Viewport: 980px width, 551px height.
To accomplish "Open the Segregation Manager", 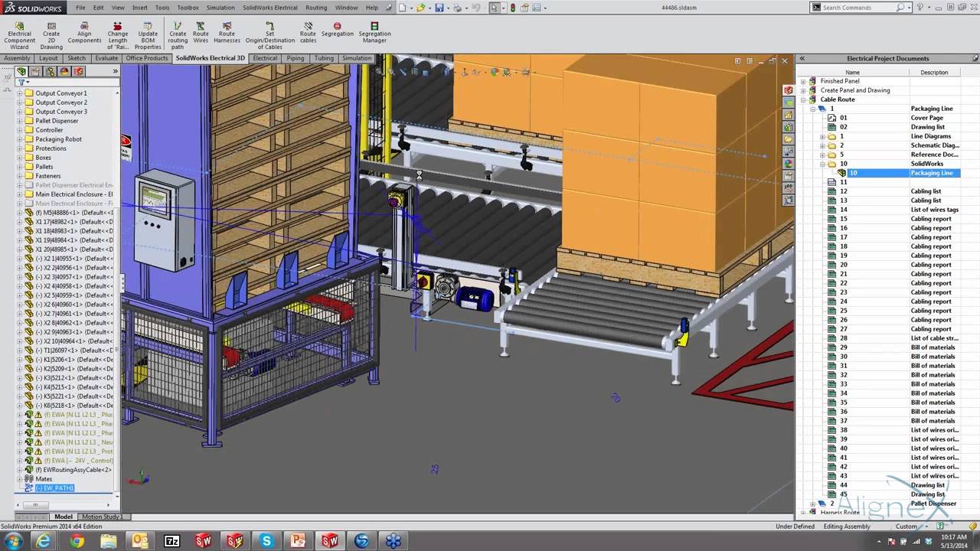I will (x=374, y=32).
